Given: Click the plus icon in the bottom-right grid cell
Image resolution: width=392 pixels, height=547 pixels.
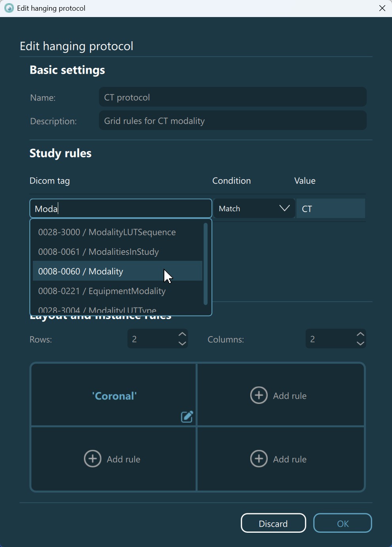Looking at the screenshot, I should click(x=259, y=459).
